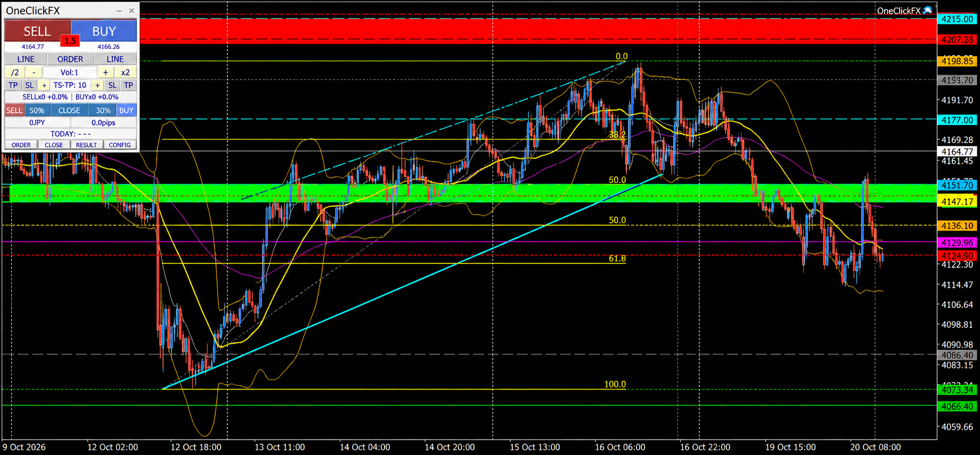The width and height of the screenshot is (980, 455).
Task: Toggle the sell-side TP button
Action: [x=13, y=85]
